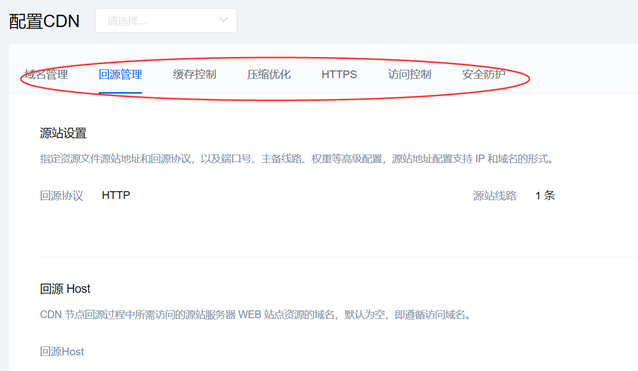Open the 域名管理 tab
Viewport: 638px width, 371px height.
[46, 74]
